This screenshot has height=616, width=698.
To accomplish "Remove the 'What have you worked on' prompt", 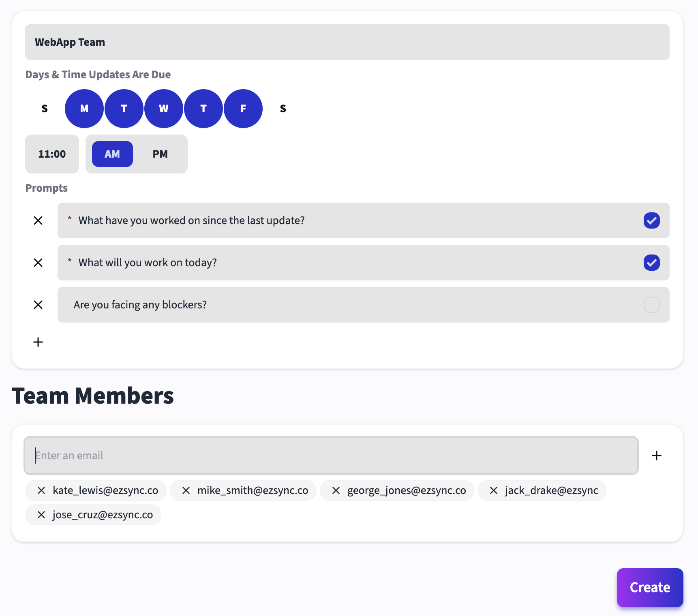I will click(38, 220).
